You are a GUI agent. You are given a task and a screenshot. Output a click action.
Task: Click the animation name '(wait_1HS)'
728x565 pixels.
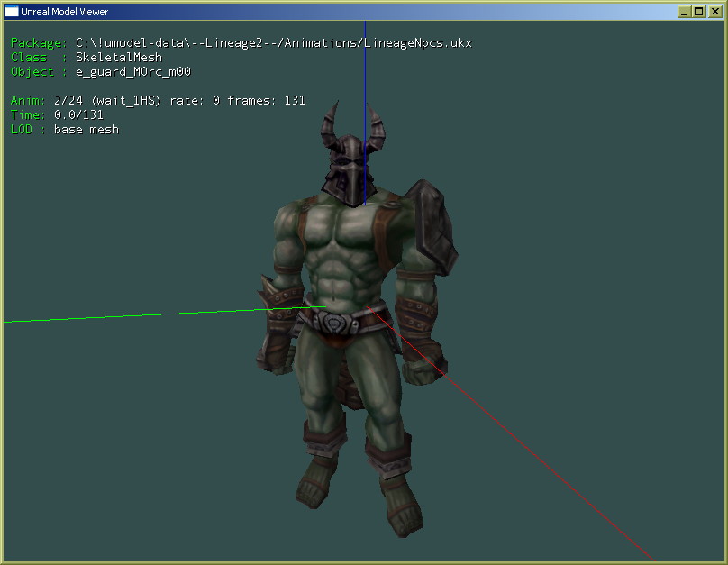tap(126, 101)
